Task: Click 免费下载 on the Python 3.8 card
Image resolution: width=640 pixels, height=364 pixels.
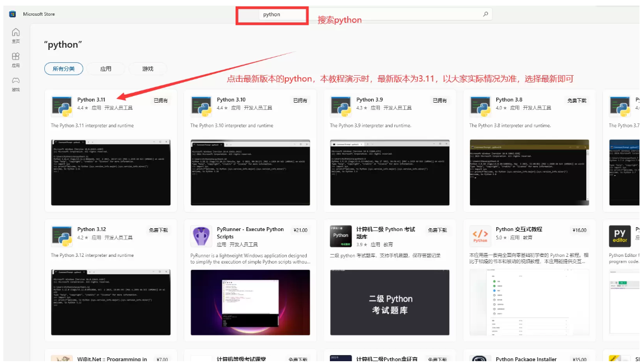Action: coord(577,100)
